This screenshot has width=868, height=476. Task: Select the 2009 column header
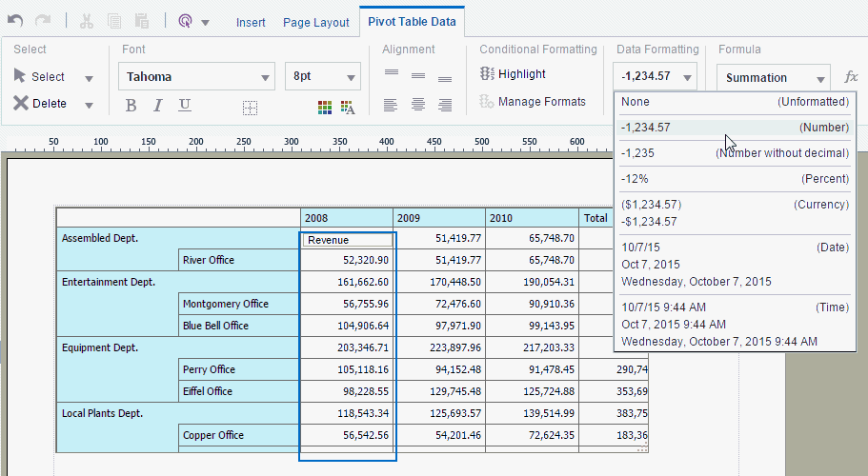pos(438,218)
